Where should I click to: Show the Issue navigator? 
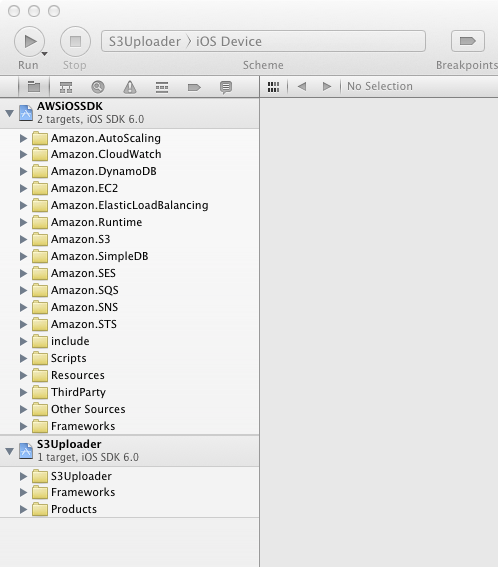(130, 87)
